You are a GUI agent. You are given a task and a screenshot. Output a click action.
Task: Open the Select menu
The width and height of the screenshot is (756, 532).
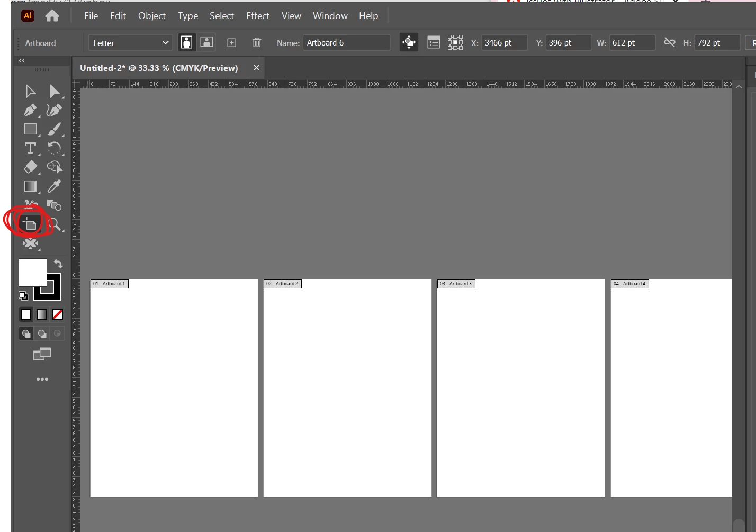tap(222, 16)
